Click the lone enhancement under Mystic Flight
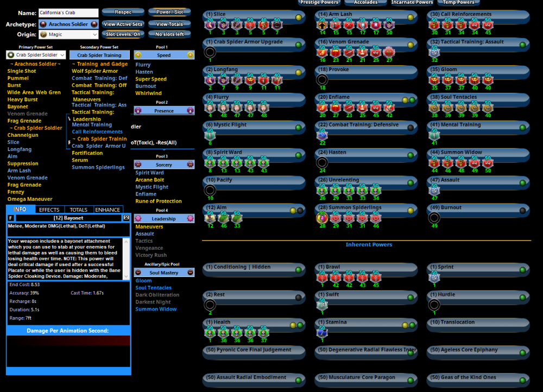The height and width of the screenshot is (392, 543). coord(210,135)
